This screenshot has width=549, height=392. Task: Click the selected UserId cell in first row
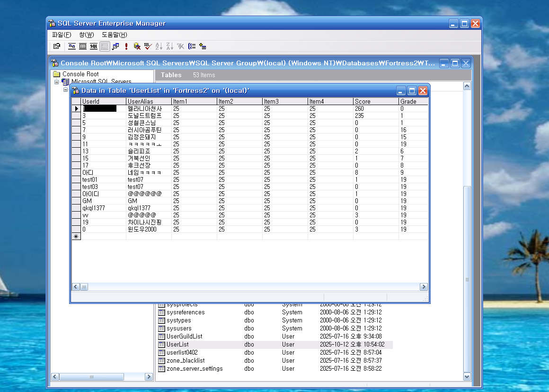click(103, 108)
